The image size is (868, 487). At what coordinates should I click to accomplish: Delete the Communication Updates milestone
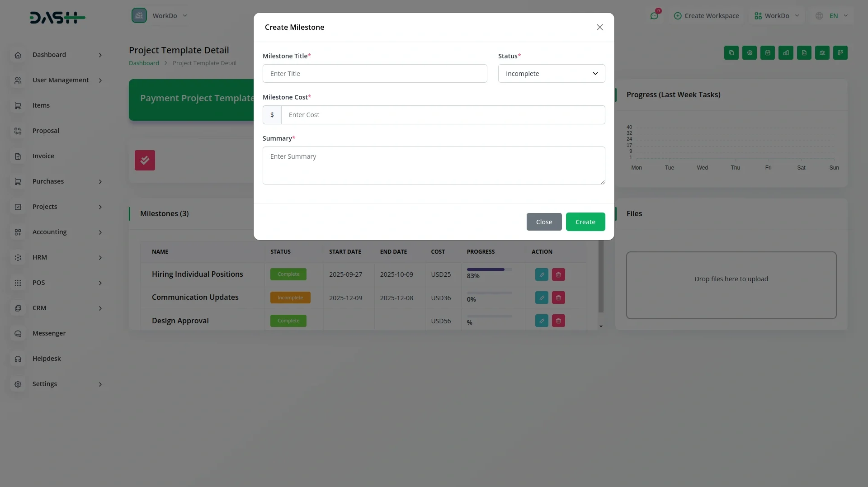coord(558,298)
